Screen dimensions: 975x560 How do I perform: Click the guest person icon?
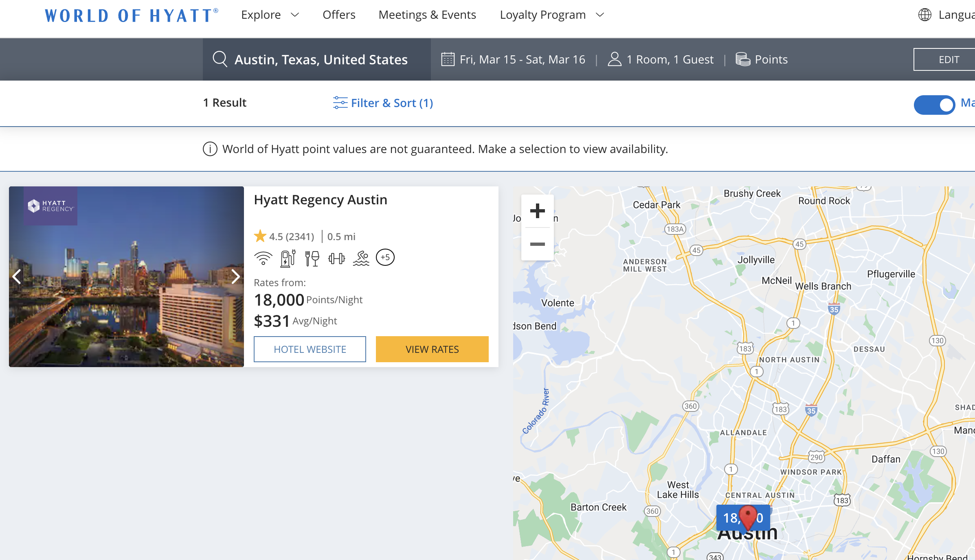615,59
